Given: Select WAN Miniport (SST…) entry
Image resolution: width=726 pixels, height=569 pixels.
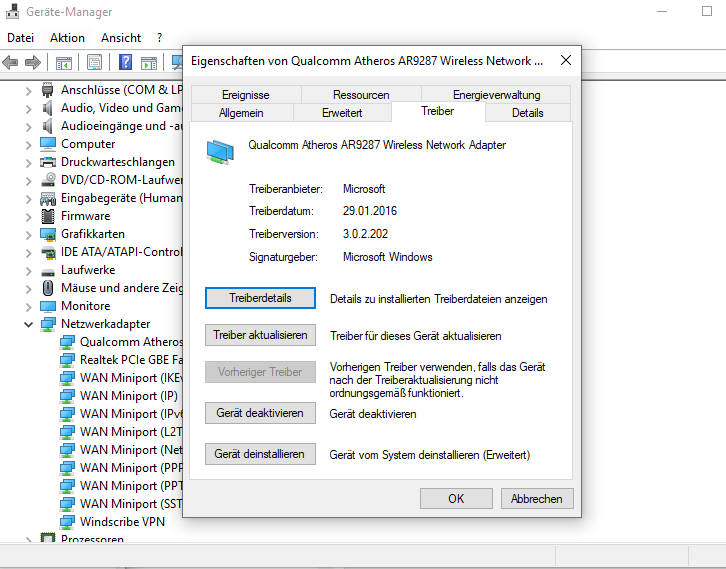Looking at the screenshot, I should coord(131,504).
